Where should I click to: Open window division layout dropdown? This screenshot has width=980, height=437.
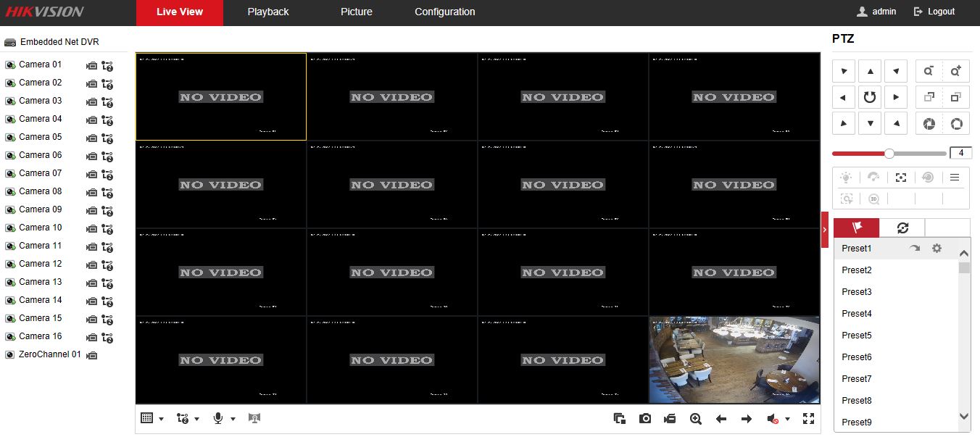151,419
